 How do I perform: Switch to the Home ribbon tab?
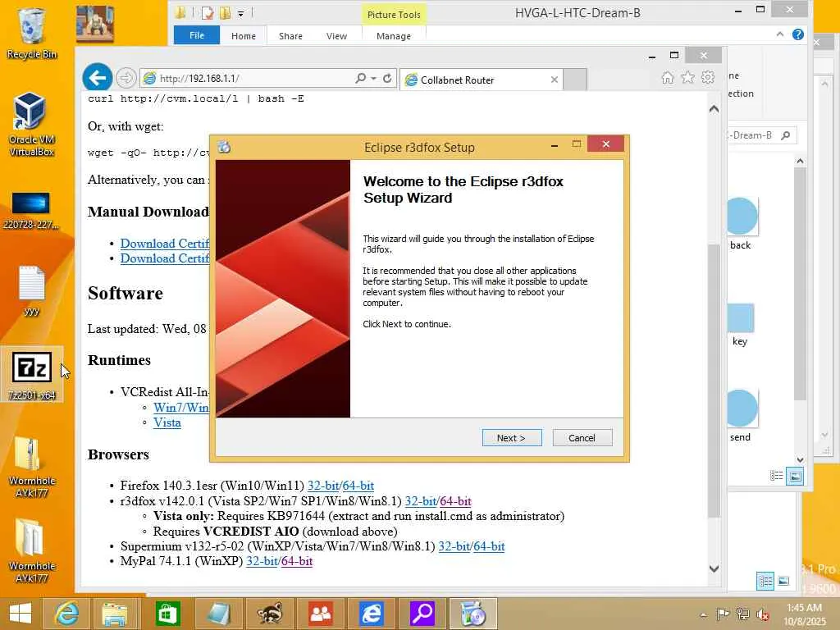tap(243, 36)
